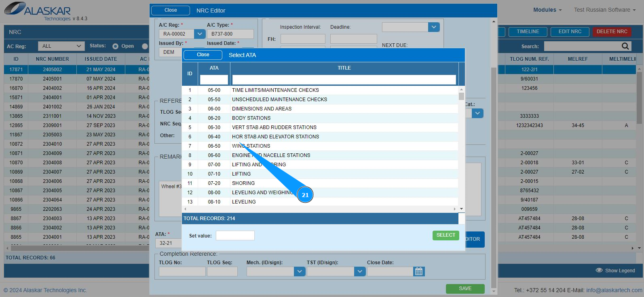Image resolution: width=644 pixels, height=297 pixels.
Task: Select NRC row with number 2404002
Action: click(x=77, y=88)
